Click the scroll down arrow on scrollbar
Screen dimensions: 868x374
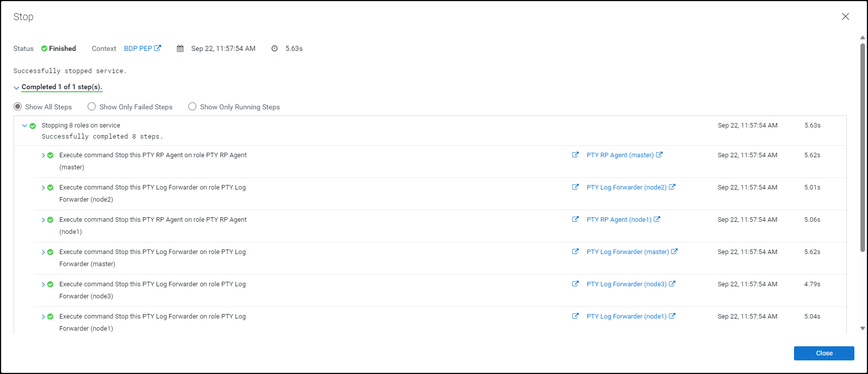click(862, 328)
